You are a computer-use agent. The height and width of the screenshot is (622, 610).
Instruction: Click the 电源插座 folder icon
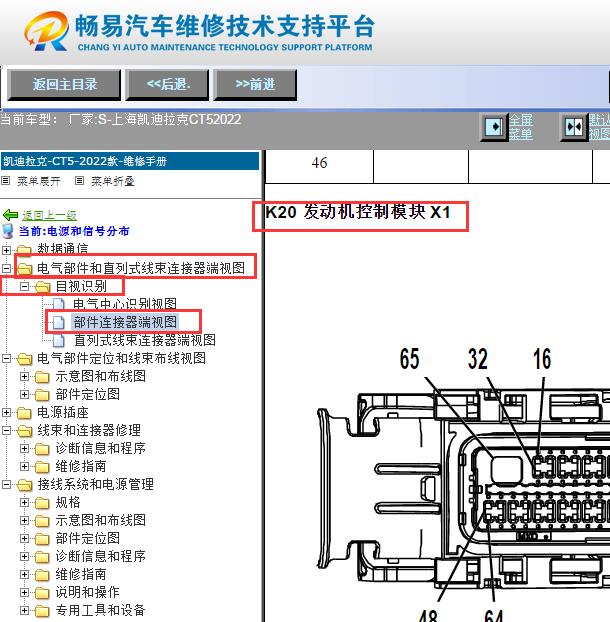pyautogui.click(x=24, y=413)
